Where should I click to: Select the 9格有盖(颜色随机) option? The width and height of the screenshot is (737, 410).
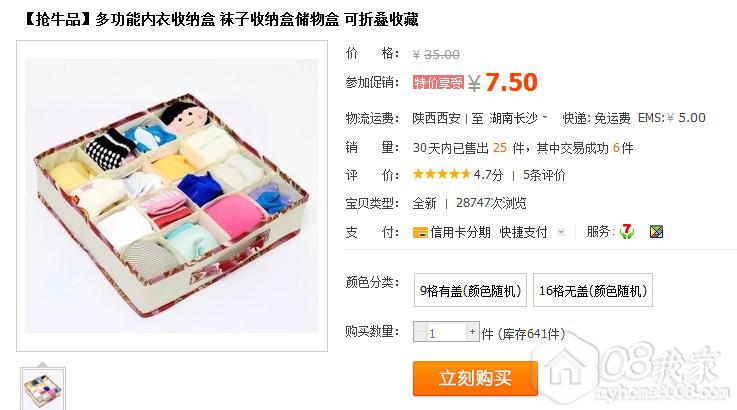coord(470,290)
